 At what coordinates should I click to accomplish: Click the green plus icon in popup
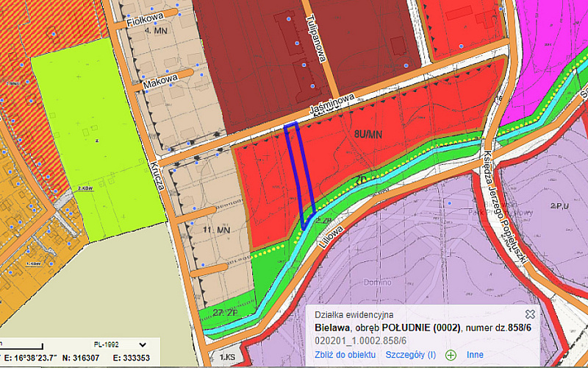click(x=451, y=355)
